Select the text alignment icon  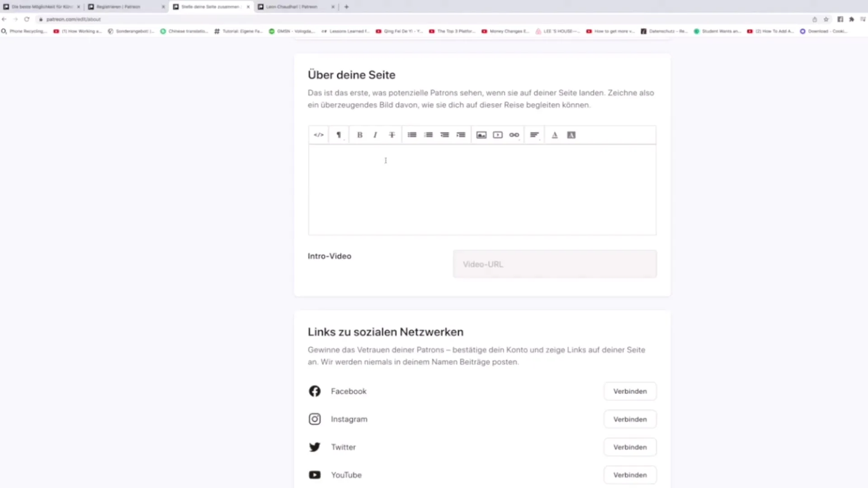534,135
